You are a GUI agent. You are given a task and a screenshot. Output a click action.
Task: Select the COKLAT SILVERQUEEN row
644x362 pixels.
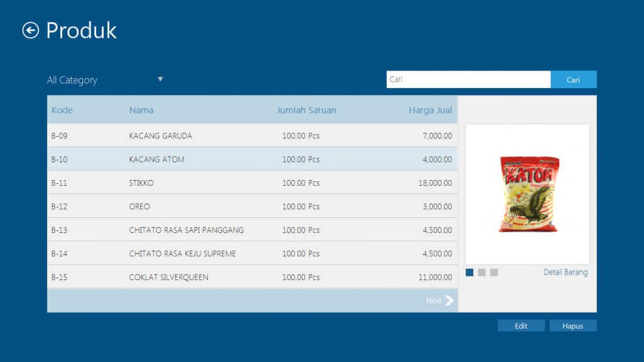[252, 277]
